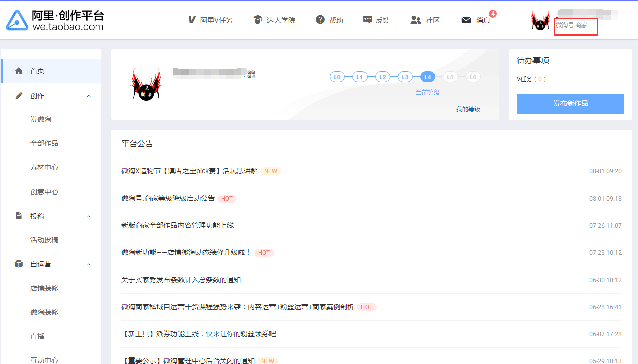Open 消息 envelope icon with badge
This screenshot has height=364, width=638.
coord(466,20)
